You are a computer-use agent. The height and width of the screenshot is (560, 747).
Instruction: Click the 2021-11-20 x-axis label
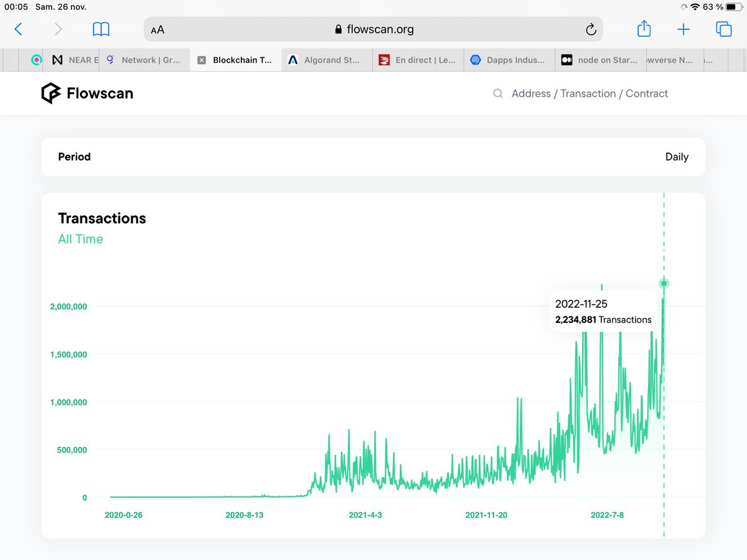click(x=486, y=515)
